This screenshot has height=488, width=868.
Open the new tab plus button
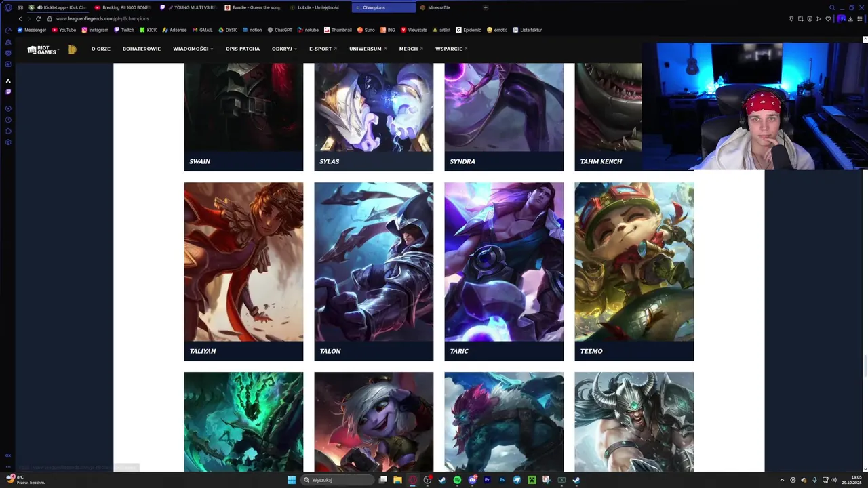click(486, 7)
